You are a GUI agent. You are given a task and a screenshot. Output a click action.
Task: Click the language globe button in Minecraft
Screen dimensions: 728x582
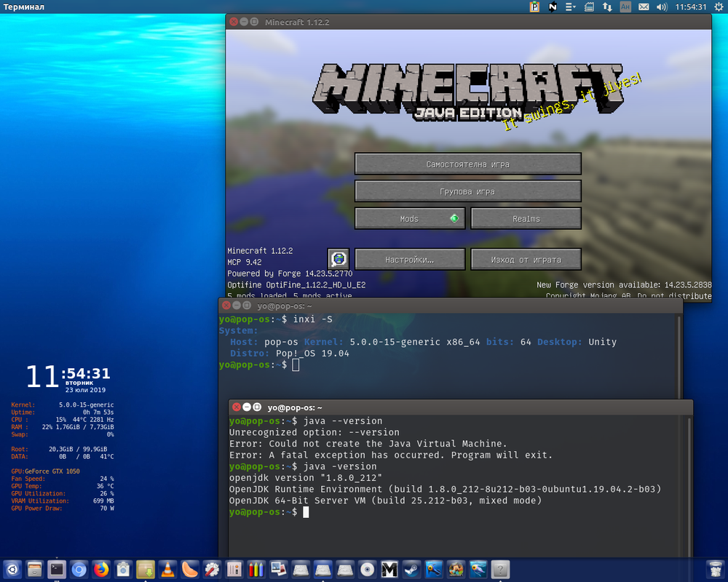pyautogui.click(x=339, y=259)
